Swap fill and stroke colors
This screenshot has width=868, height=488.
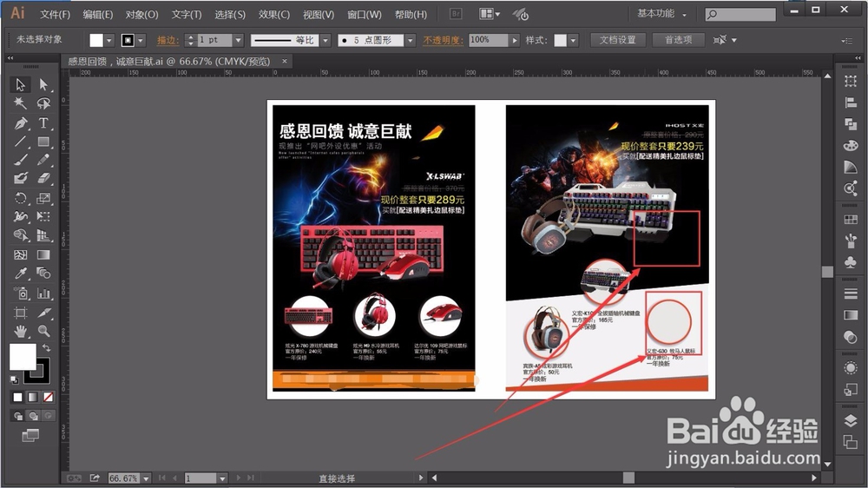click(47, 348)
